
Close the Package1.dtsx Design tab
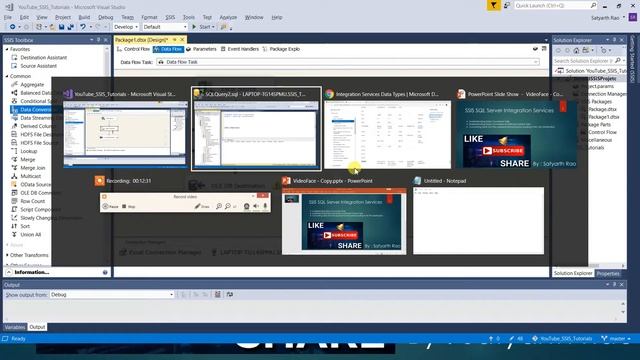coord(182,40)
